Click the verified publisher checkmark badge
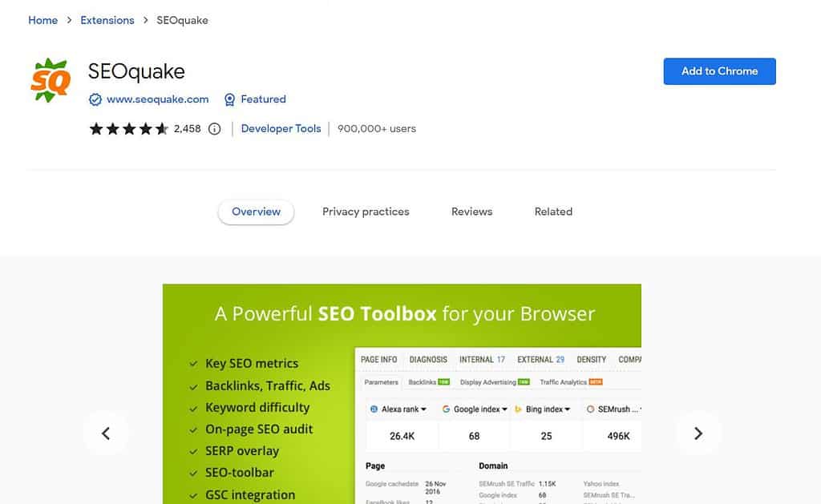 click(x=96, y=99)
